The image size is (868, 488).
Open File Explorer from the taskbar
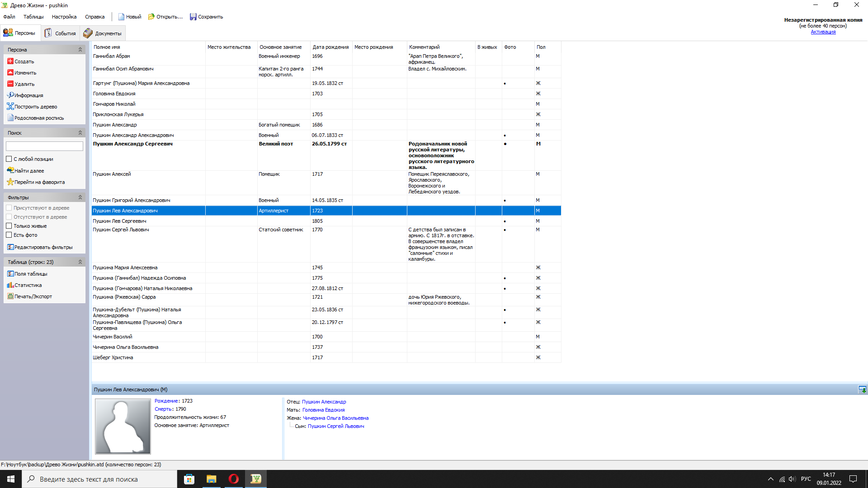pyautogui.click(x=211, y=479)
